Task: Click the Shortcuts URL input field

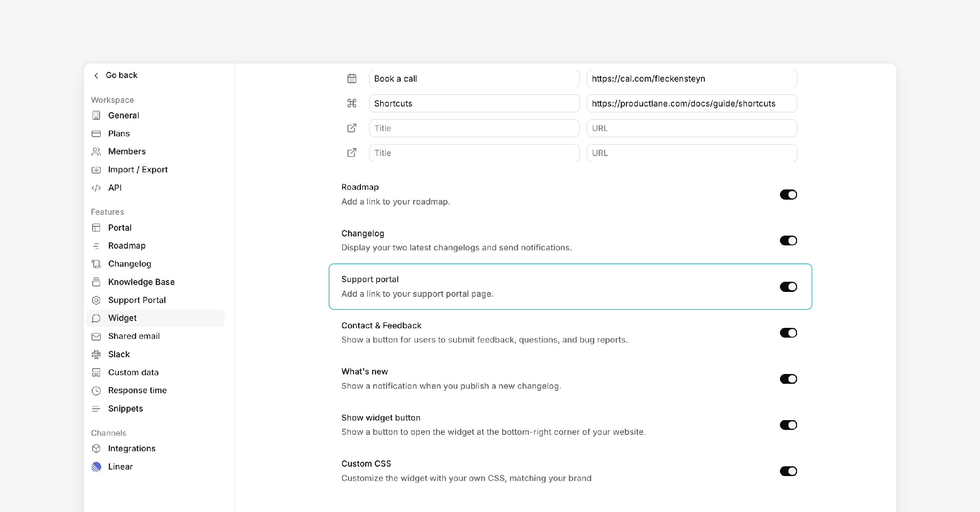Action: (692, 103)
